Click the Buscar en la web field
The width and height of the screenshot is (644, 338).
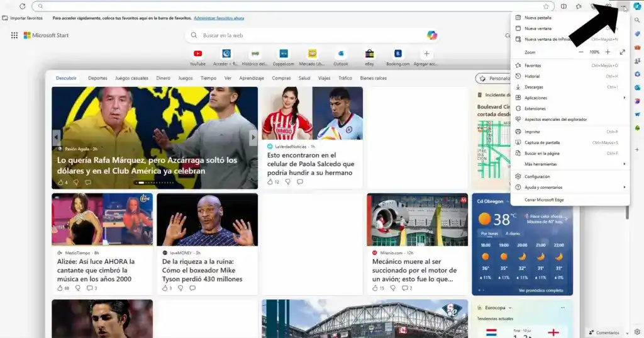point(312,35)
